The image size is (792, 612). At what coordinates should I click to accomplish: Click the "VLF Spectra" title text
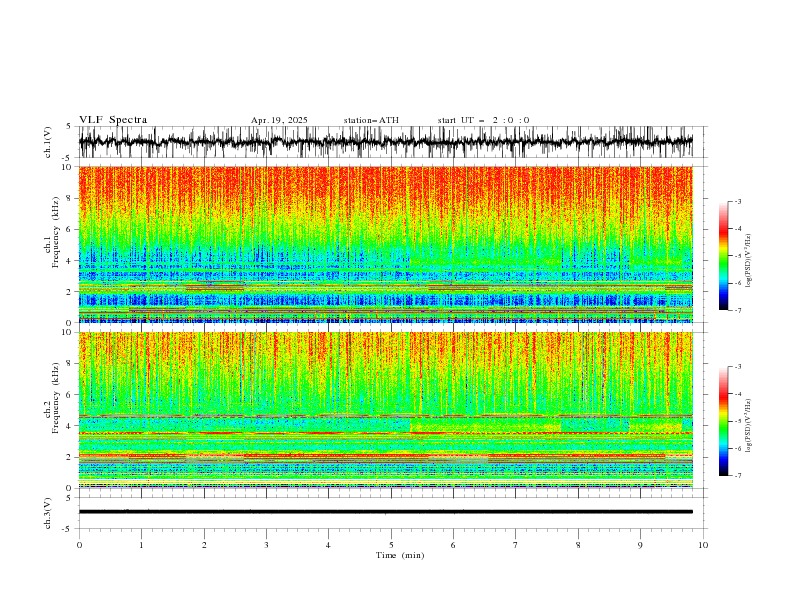(x=113, y=120)
